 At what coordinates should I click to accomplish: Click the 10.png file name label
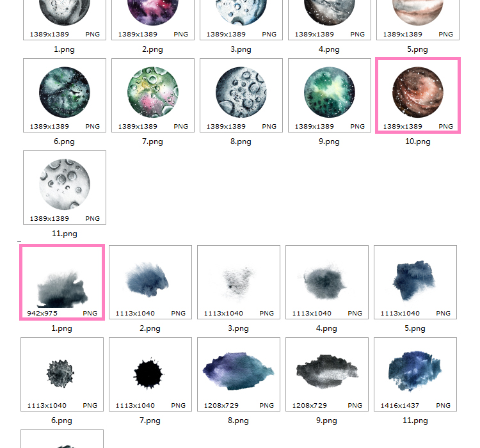tap(418, 141)
